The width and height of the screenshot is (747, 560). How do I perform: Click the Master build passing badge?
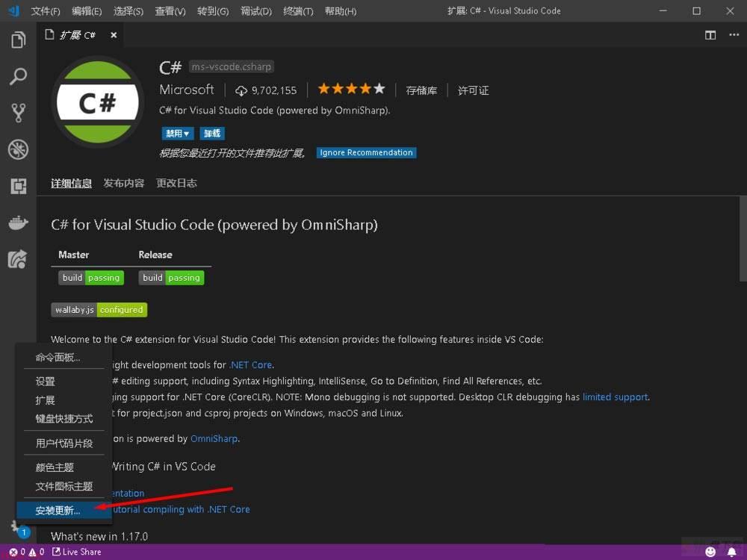pos(91,278)
